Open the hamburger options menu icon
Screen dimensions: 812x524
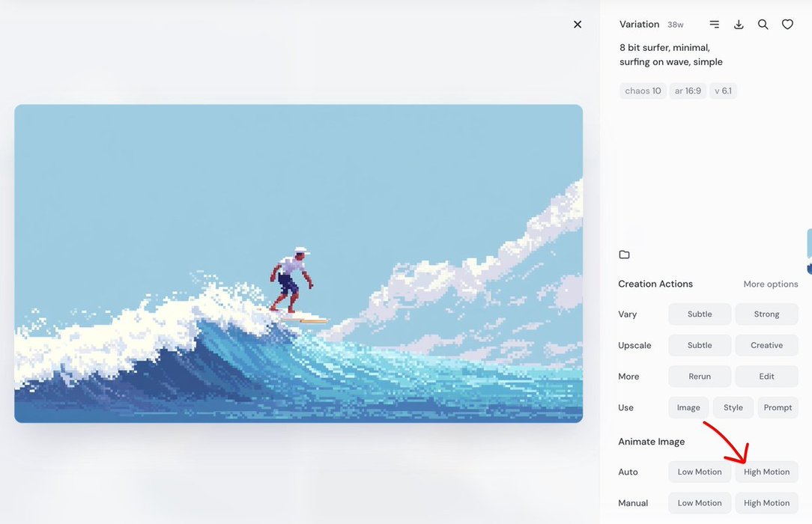[715, 25]
